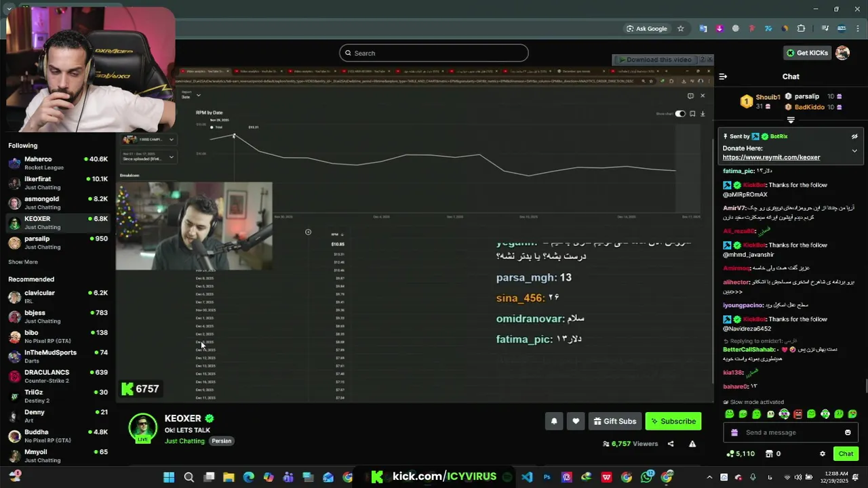Open Windows taskbar search
This screenshot has height=488, width=868.
[189, 477]
